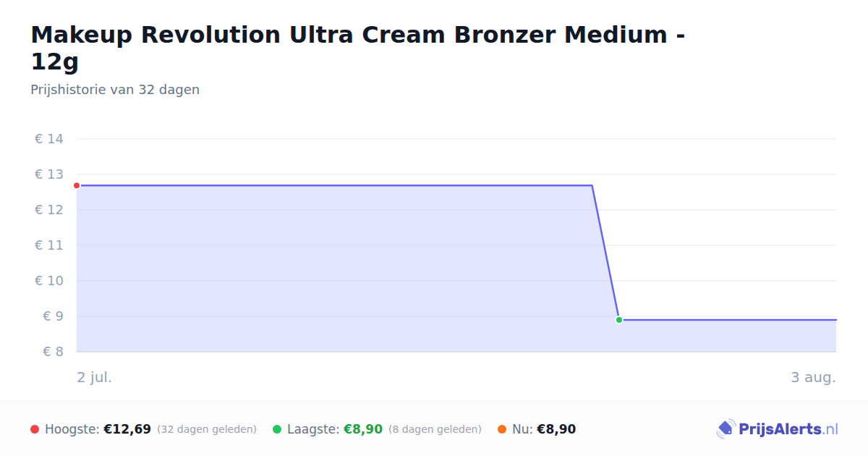868x456 pixels.
Task: Click the 2 jul. start date label
Action: (x=95, y=377)
